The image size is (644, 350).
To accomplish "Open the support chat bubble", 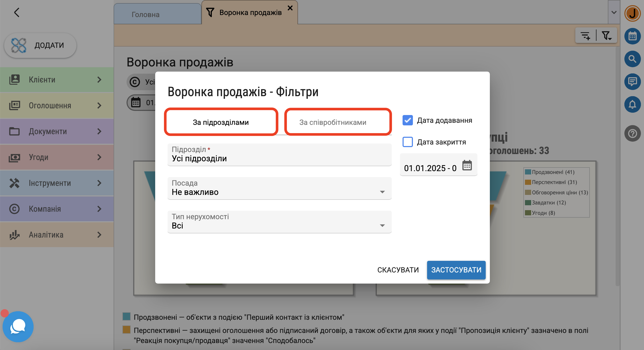I will (x=18, y=326).
